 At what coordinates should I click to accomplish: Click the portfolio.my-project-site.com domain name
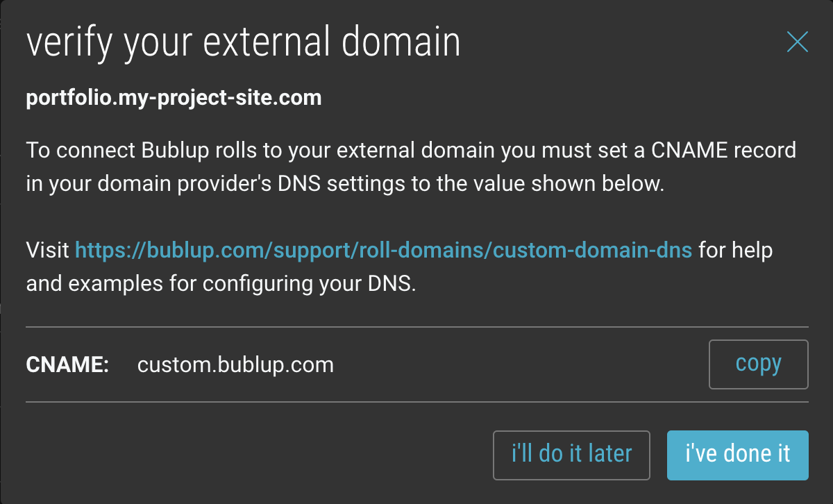pyautogui.click(x=174, y=98)
